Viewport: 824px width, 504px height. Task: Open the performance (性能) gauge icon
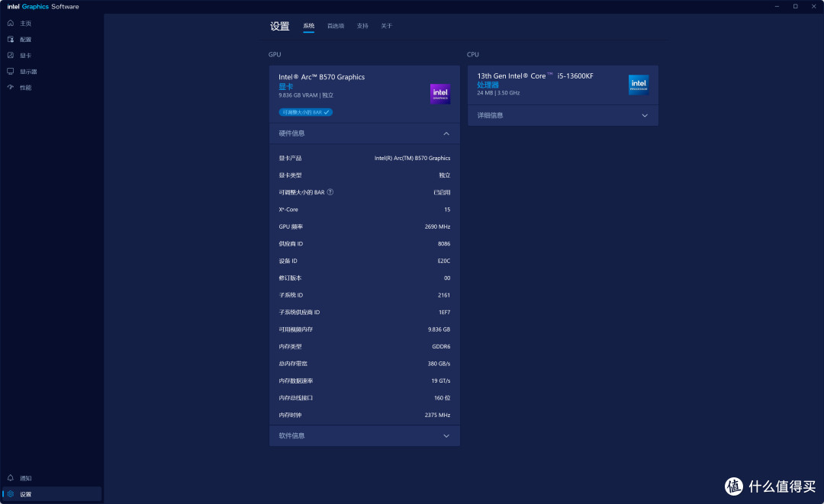pyautogui.click(x=11, y=87)
